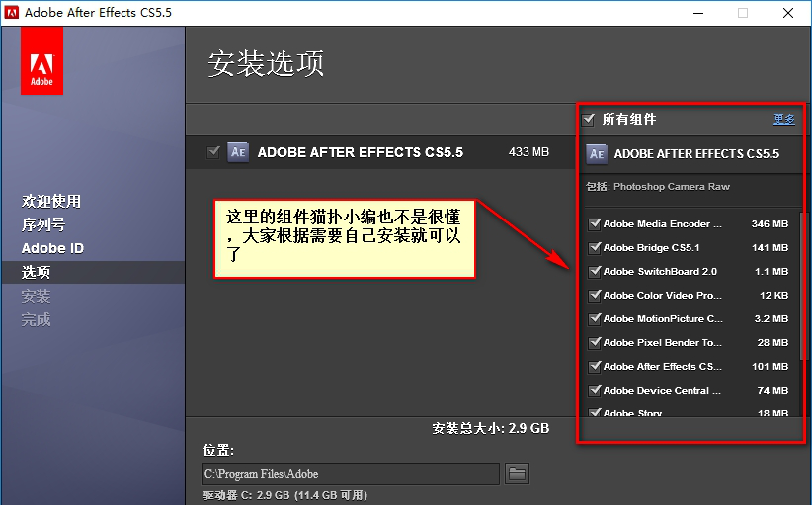Select the 完成 step in sidebar
Image resolution: width=812 pixels, height=525 pixels.
(x=37, y=319)
